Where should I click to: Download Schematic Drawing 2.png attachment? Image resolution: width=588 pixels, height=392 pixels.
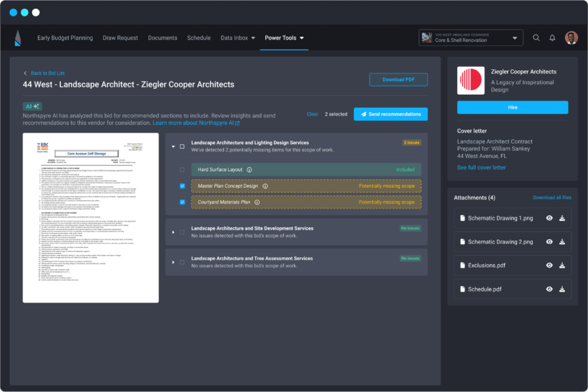tap(562, 242)
